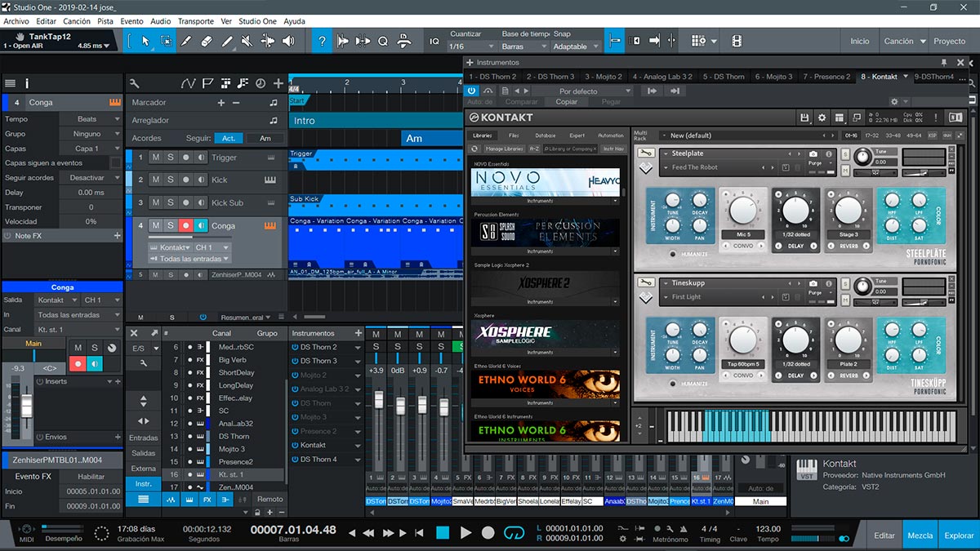The image size is (980, 551).
Task: Start playback with the Play button
Action: [x=465, y=532]
